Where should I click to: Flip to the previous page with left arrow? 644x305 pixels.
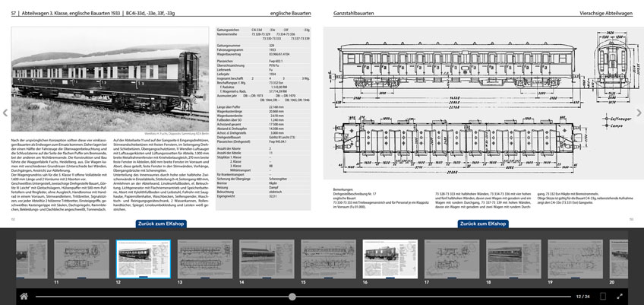point(5,113)
